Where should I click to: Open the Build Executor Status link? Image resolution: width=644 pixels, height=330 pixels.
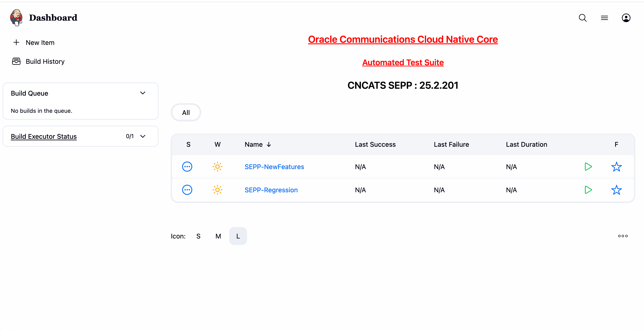click(x=44, y=136)
